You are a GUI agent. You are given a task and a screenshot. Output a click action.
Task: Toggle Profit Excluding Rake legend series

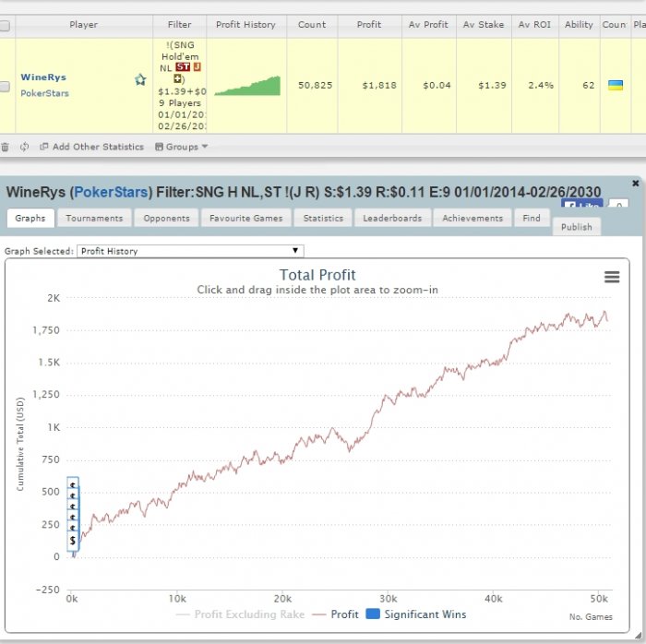click(x=240, y=614)
